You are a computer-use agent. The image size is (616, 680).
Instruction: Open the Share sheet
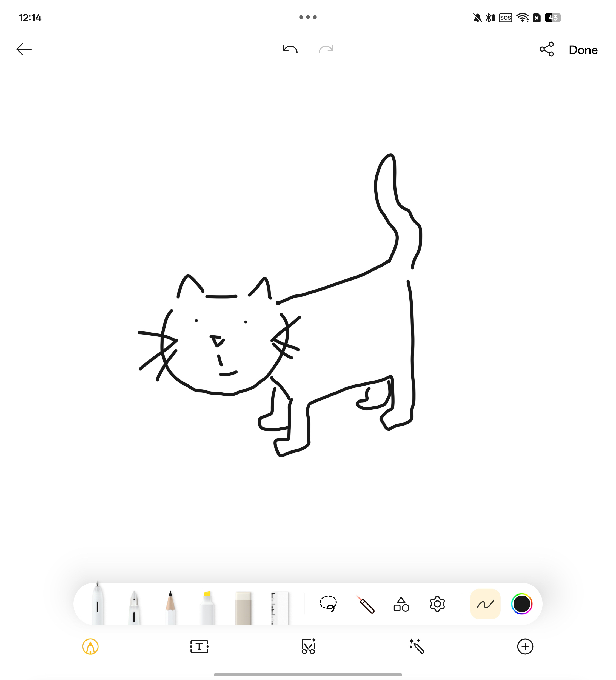pyautogui.click(x=546, y=49)
